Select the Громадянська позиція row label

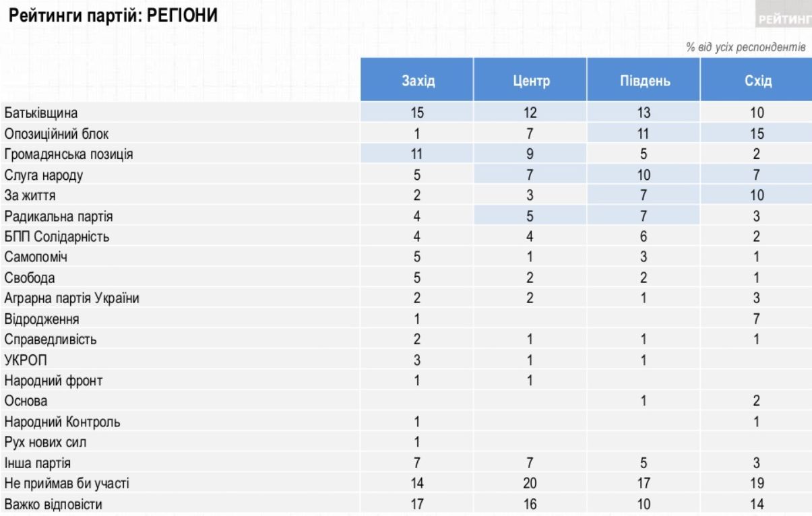point(69,154)
